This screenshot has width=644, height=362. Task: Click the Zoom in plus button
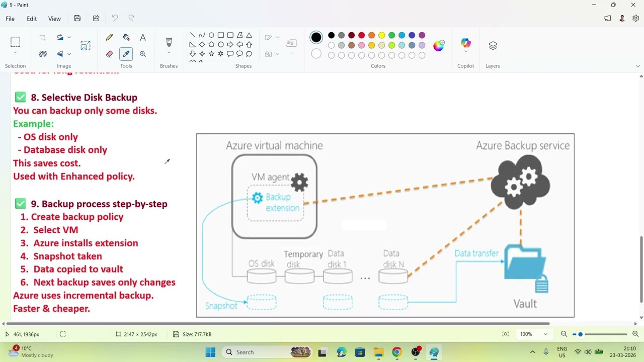[635, 334]
